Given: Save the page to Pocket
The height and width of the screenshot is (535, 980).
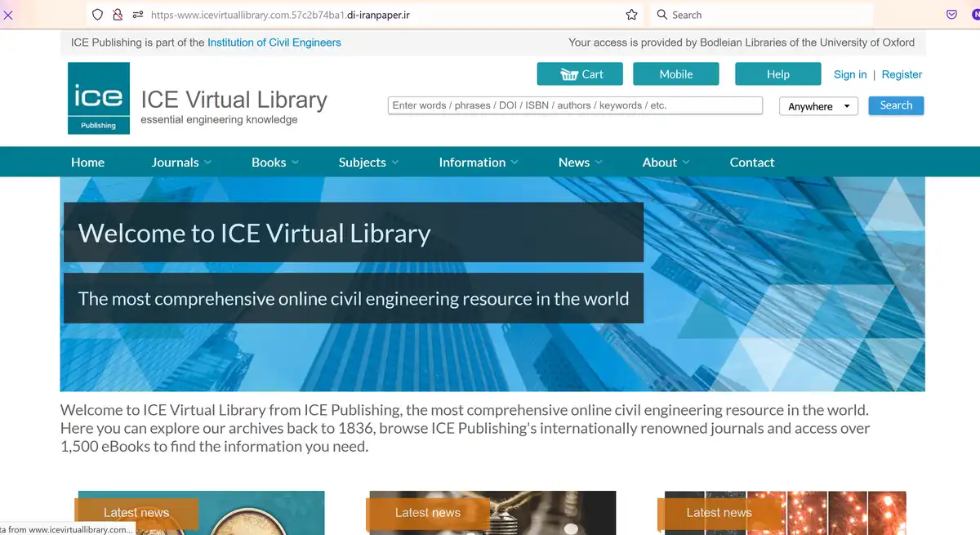Looking at the screenshot, I should point(950,15).
